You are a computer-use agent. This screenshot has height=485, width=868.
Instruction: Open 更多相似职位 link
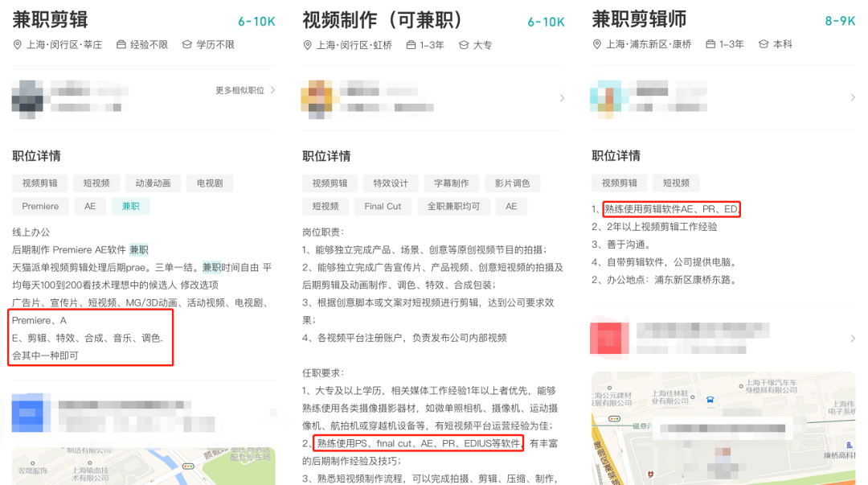tap(245, 90)
